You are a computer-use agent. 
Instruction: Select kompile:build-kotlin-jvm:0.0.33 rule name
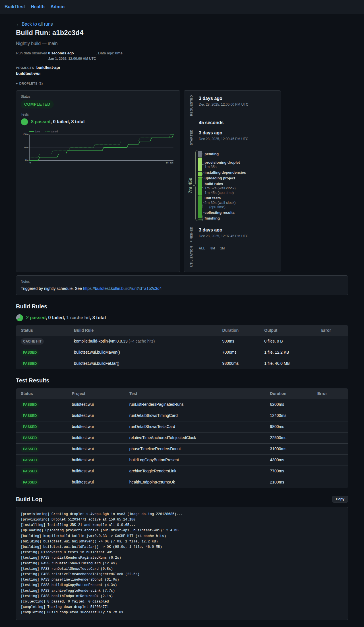(101, 341)
